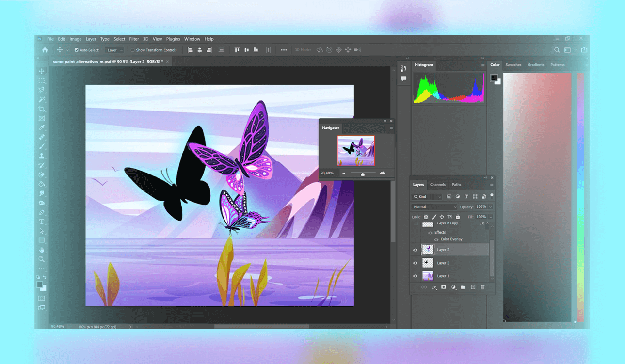
Task: Click the Share icon top right
Action: [584, 49]
